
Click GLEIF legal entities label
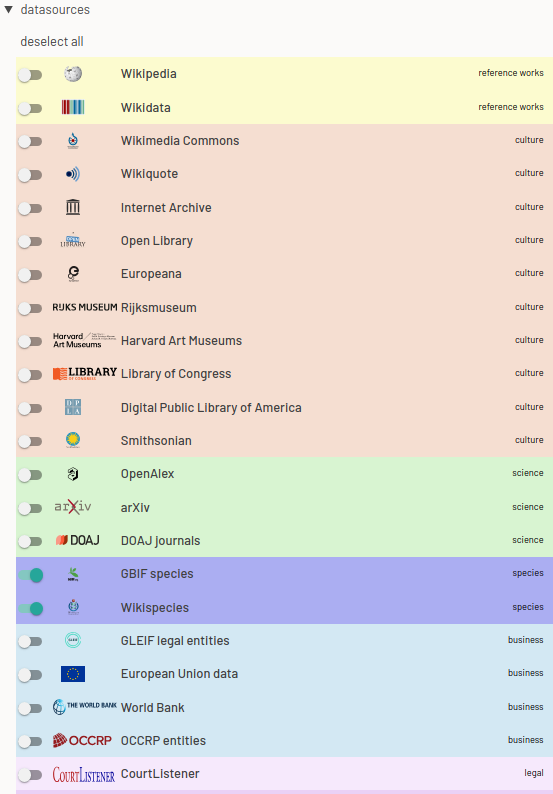pyautogui.click(x=175, y=641)
